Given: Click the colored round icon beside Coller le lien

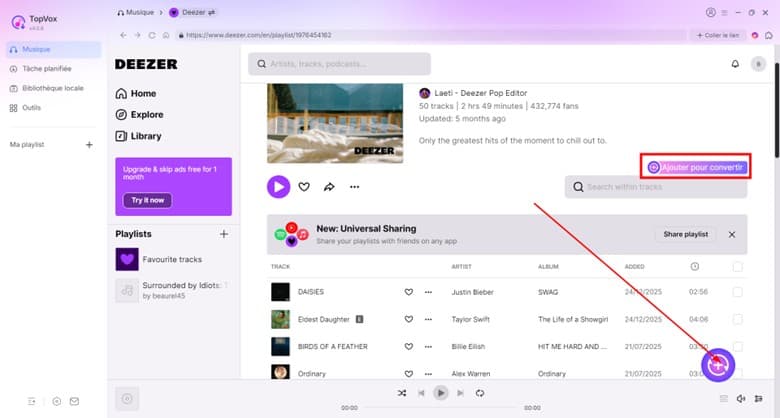Looking at the screenshot, I should pyautogui.click(x=755, y=35).
